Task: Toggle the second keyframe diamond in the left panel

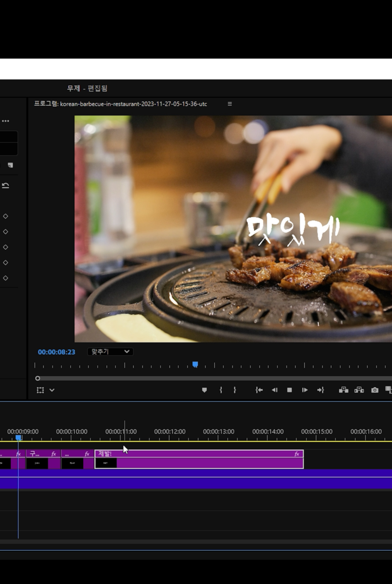Action: (x=6, y=232)
